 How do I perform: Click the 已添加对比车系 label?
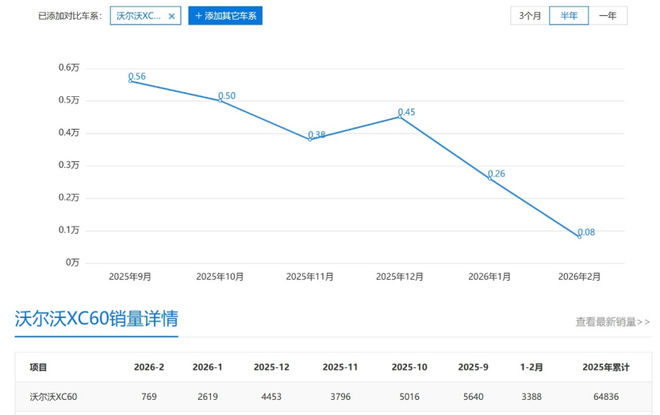point(70,16)
